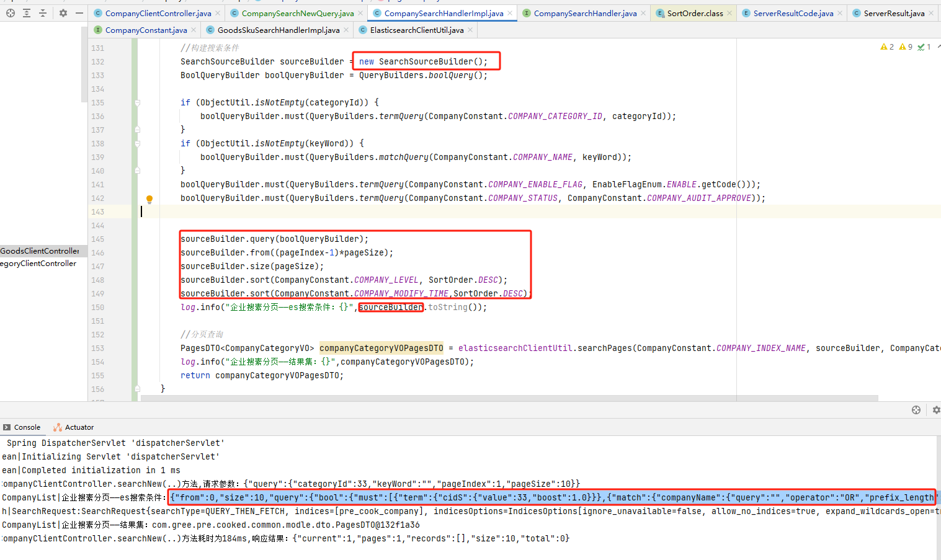Click the warnings count 2 indicator
941x560 pixels.
[887, 47]
